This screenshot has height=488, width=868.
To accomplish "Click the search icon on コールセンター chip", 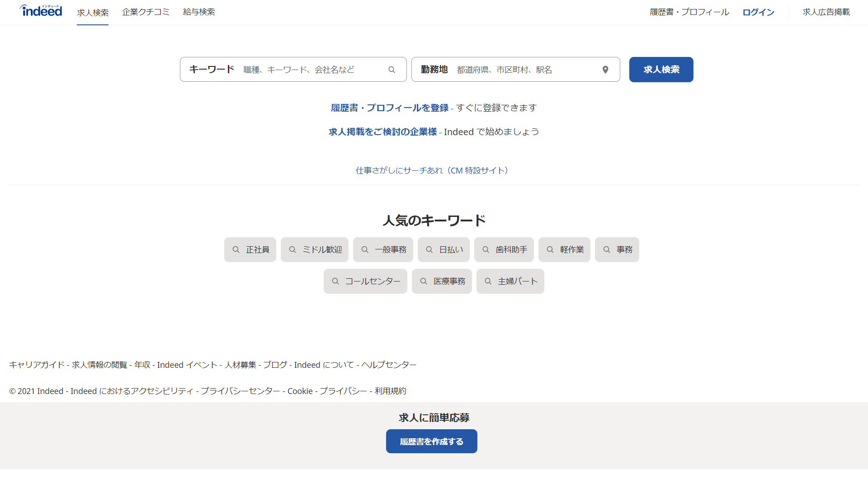I will pyautogui.click(x=335, y=281).
